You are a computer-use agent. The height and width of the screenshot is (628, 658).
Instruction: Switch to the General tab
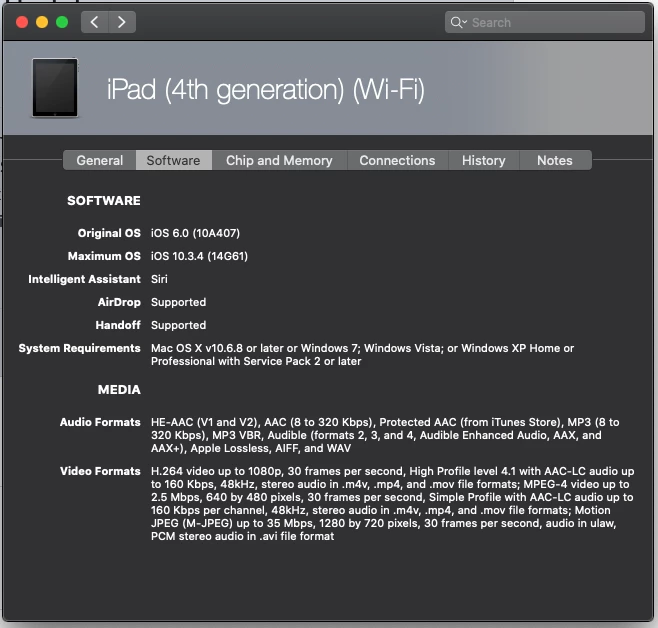coord(99,160)
